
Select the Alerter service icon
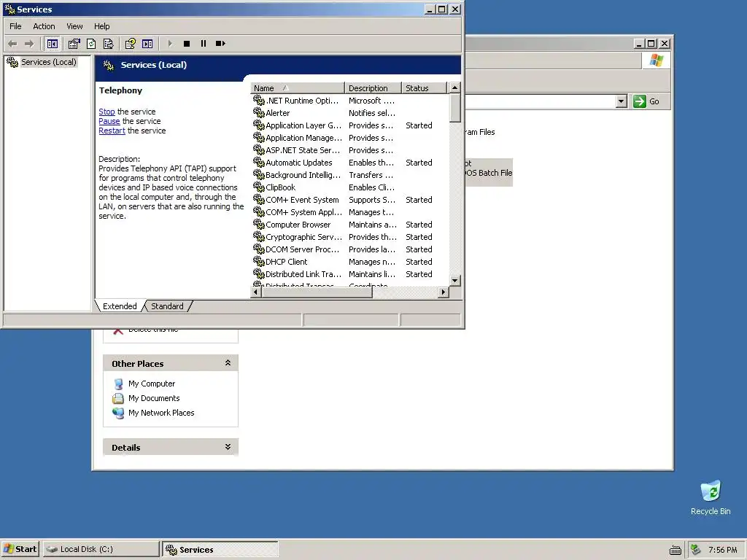coord(259,113)
